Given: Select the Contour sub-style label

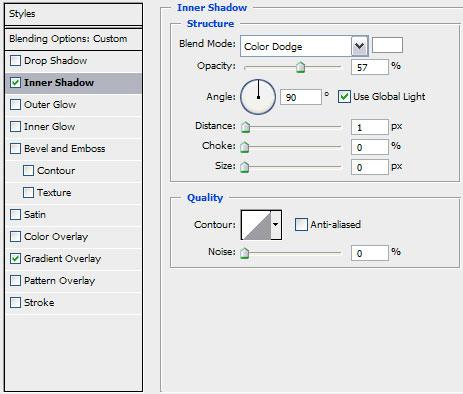Looking at the screenshot, I should 56,171.
